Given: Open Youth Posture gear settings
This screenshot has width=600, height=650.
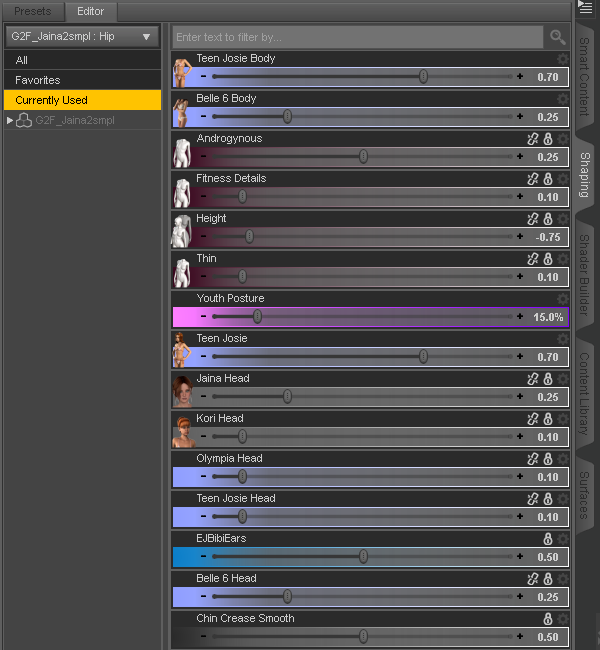Looking at the screenshot, I should click(x=563, y=299).
